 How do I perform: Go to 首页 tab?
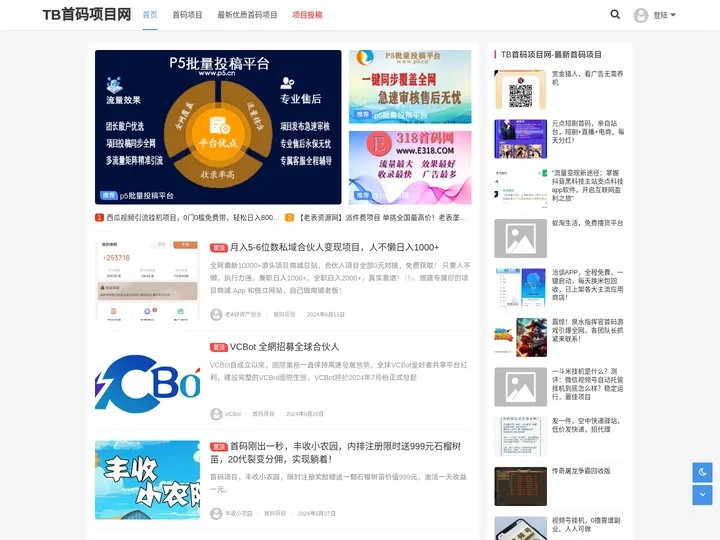(x=150, y=15)
